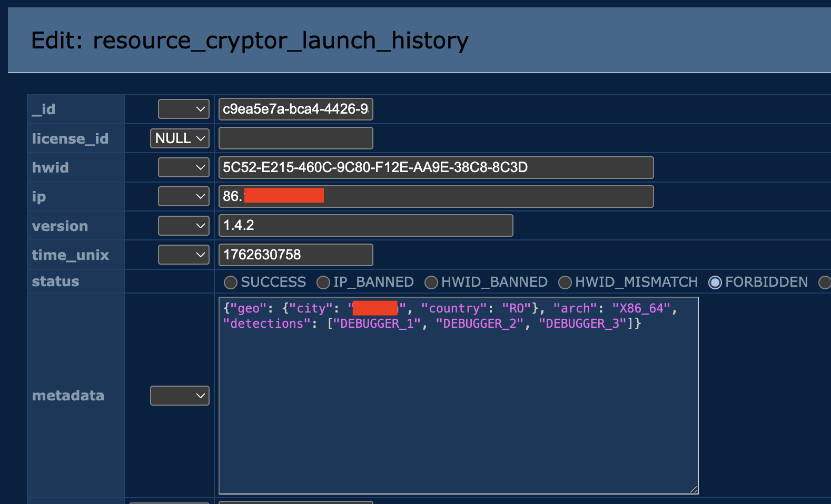The width and height of the screenshot is (831, 504).
Task: Choose the IP_BANNED status option
Action: pos(323,283)
